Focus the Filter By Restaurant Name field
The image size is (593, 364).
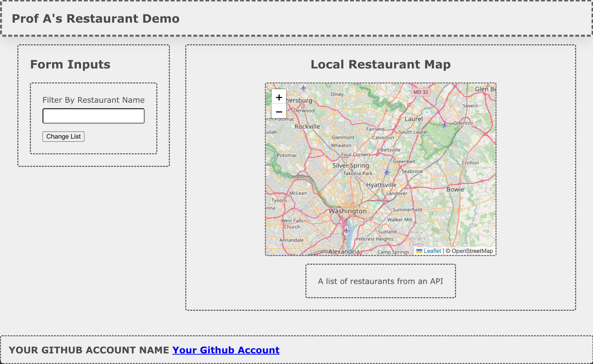[94, 116]
